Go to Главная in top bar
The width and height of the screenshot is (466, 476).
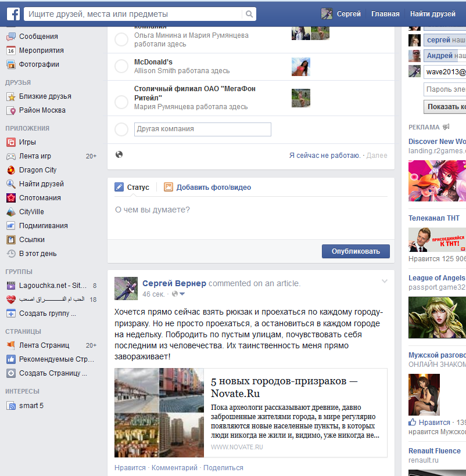(385, 14)
